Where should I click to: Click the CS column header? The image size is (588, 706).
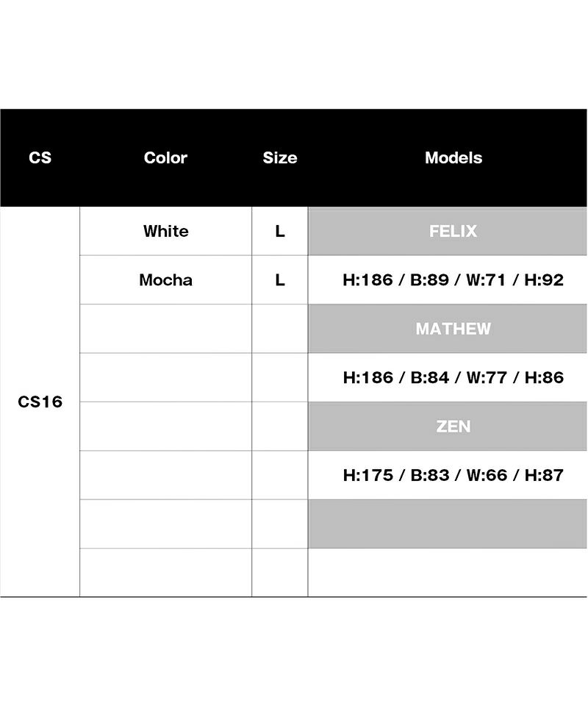tap(40, 157)
